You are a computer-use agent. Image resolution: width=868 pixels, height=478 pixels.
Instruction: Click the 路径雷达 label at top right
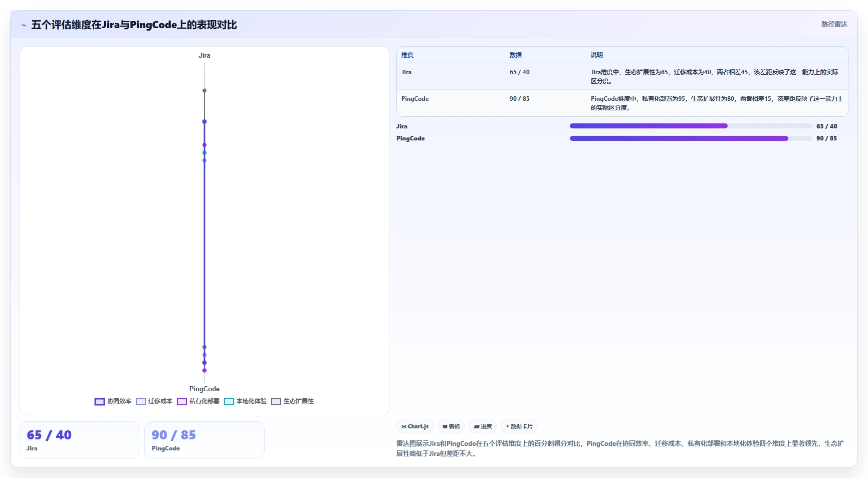point(834,24)
